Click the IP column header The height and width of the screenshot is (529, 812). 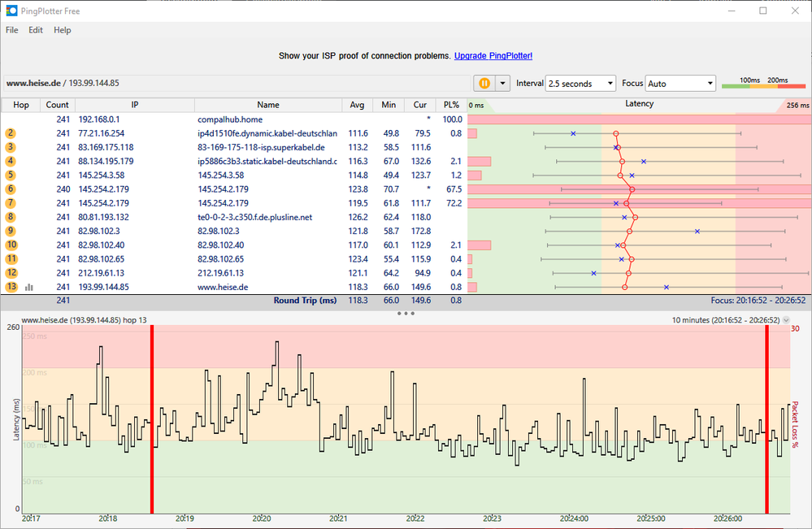click(x=135, y=105)
